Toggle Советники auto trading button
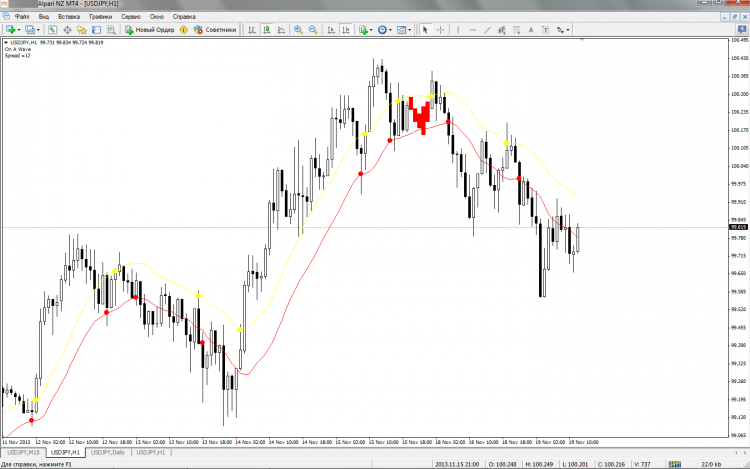Image resolution: width=750 pixels, height=469 pixels. 214,30
